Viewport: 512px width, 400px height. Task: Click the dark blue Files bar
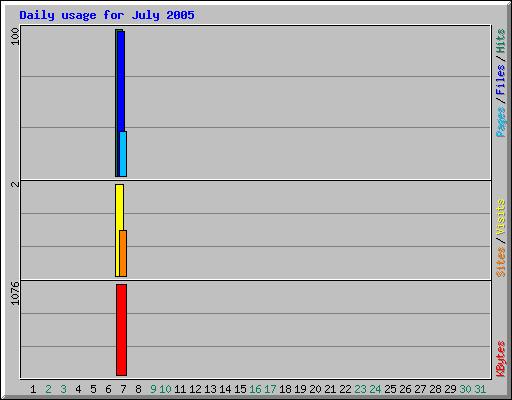point(121,81)
